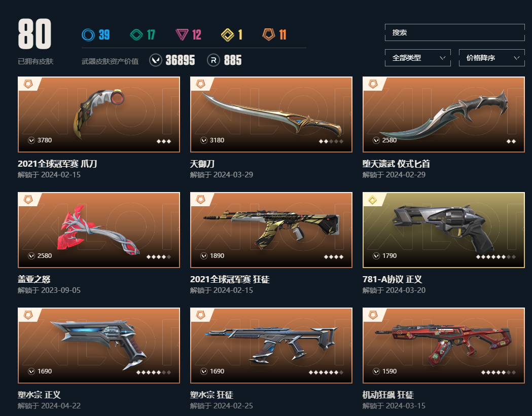Click the 机动狂飙 狂徒 skin name
532x416 pixels.
388,395
